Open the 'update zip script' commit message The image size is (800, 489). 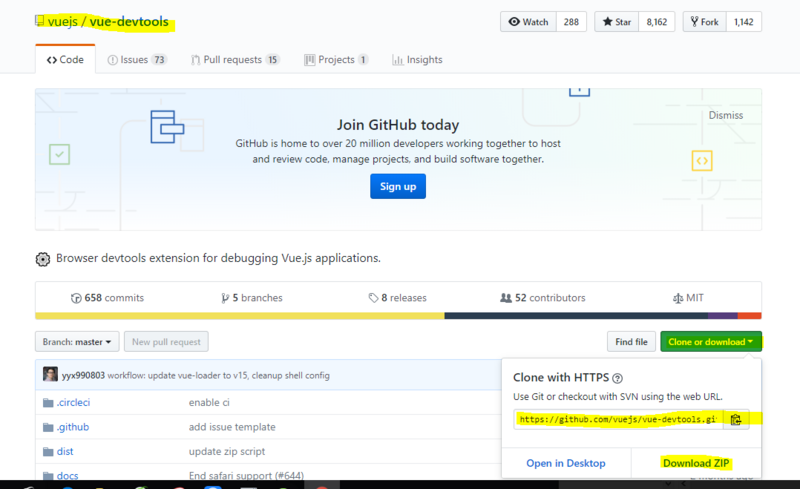[x=227, y=451]
